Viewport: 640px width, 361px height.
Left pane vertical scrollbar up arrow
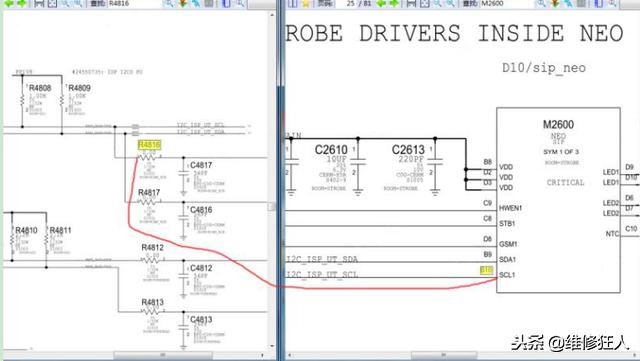pyautogui.click(x=272, y=15)
